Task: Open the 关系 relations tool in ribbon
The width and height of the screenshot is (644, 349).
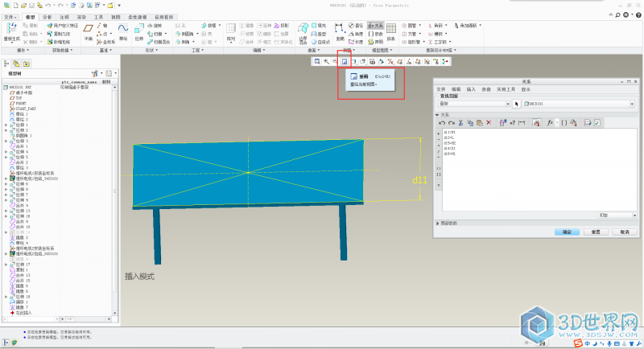Action: click(x=375, y=26)
